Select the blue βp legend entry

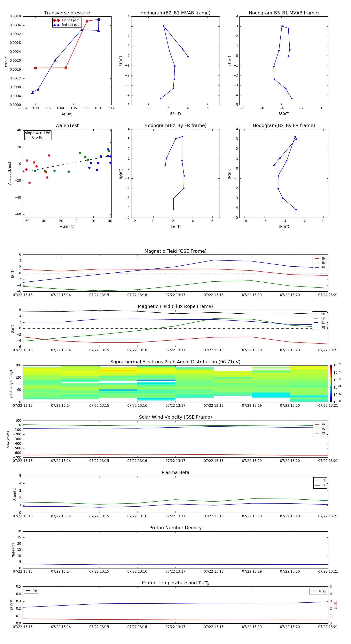pos(320,480)
